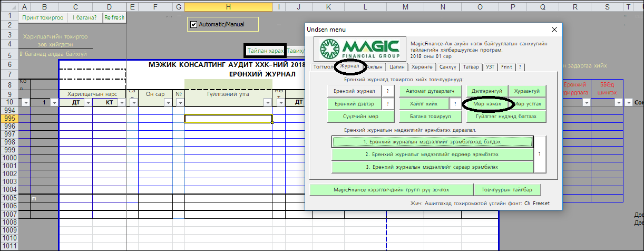This screenshot has height=251, width=644.
Task: Click the Тайлан харах button
Action: (266, 51)
